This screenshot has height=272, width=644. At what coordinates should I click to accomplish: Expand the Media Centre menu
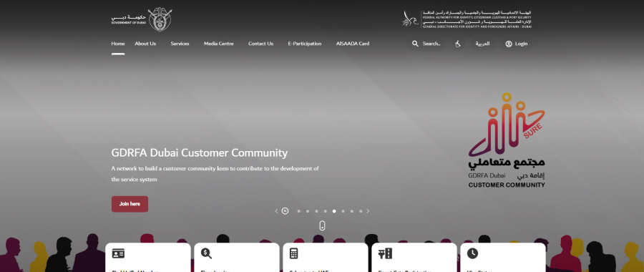pos(219,44)
